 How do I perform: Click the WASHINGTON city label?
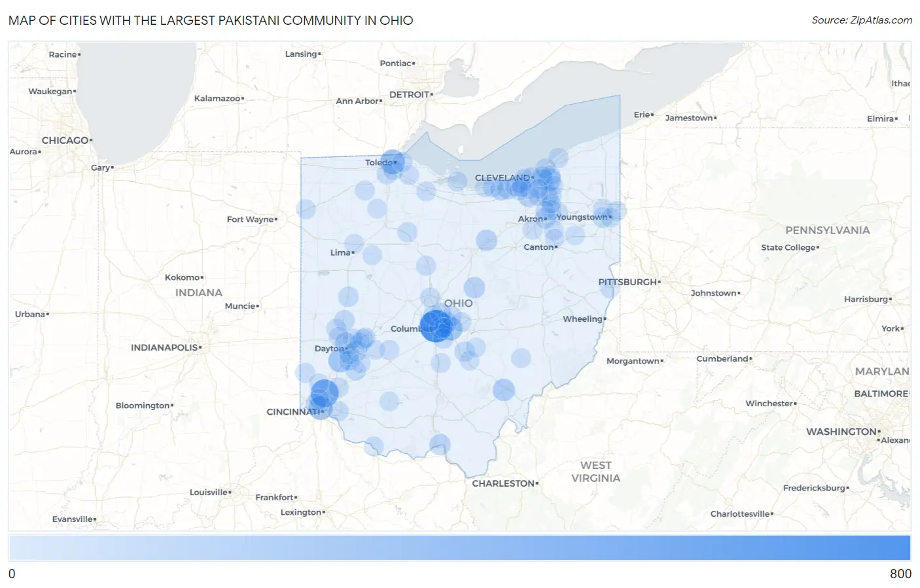[841, 432]
